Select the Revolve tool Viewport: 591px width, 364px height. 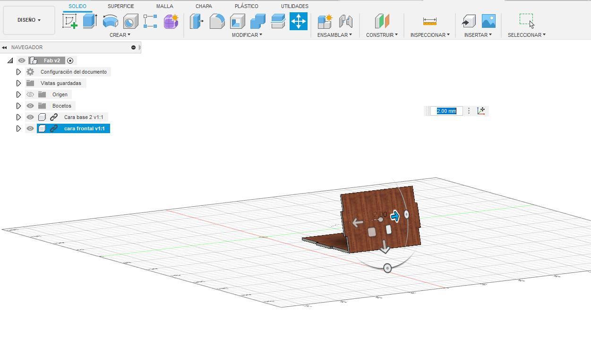point(110,21)
